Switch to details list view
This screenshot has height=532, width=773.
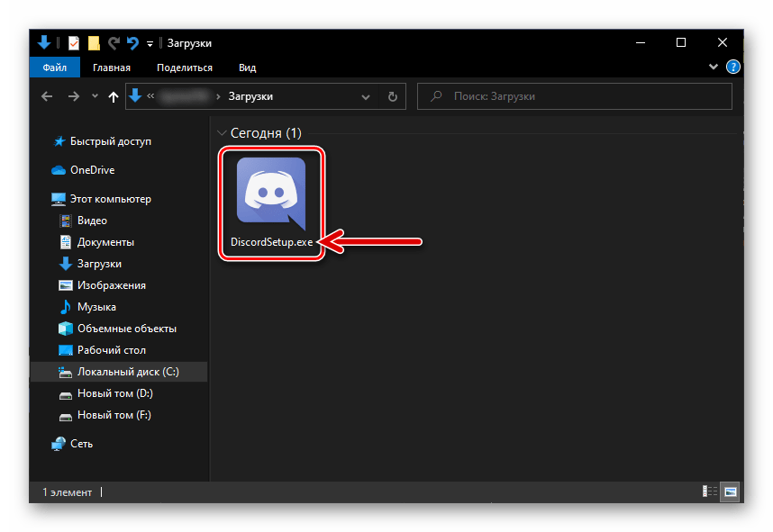tap(711, 491)
